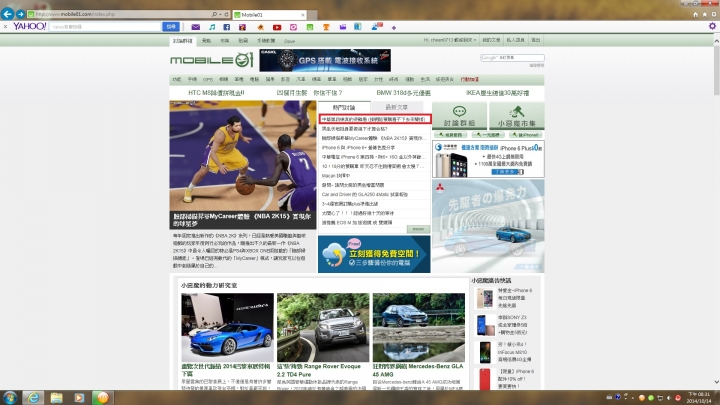Click the browser address bar URL
This screenshot has height=405, width=720.
click(x=75, y=14)
